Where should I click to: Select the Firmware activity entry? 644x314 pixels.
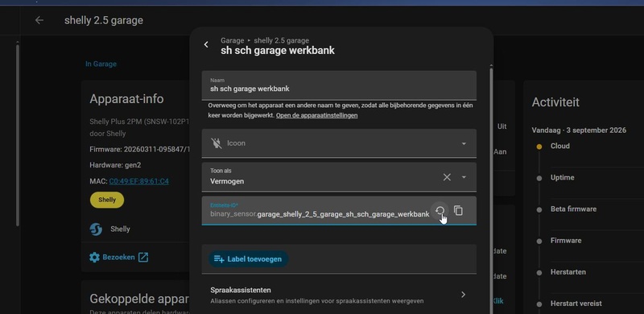click(x=566, y=241)
